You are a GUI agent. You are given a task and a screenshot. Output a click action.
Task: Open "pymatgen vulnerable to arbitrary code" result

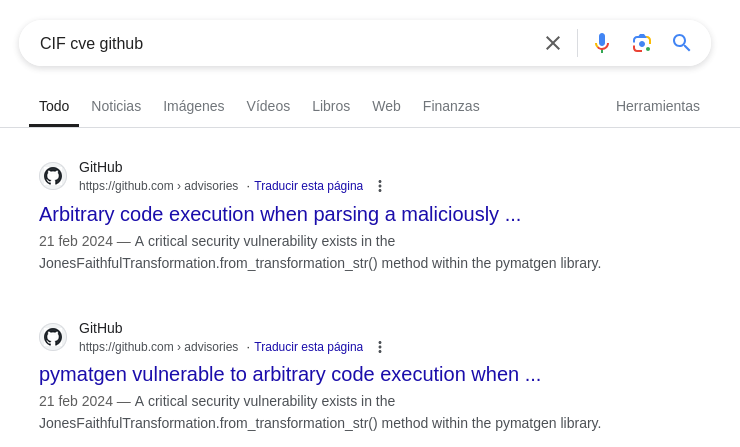[x=290, y=374]
